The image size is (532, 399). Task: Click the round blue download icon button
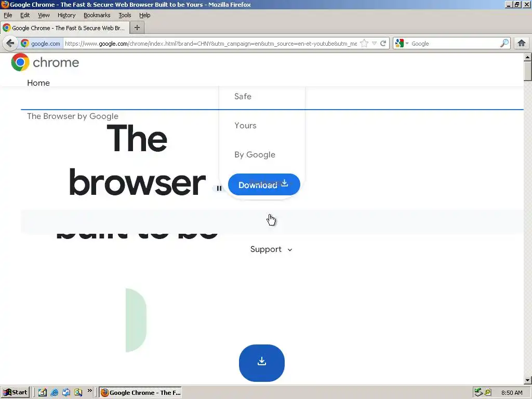(262, 363)
